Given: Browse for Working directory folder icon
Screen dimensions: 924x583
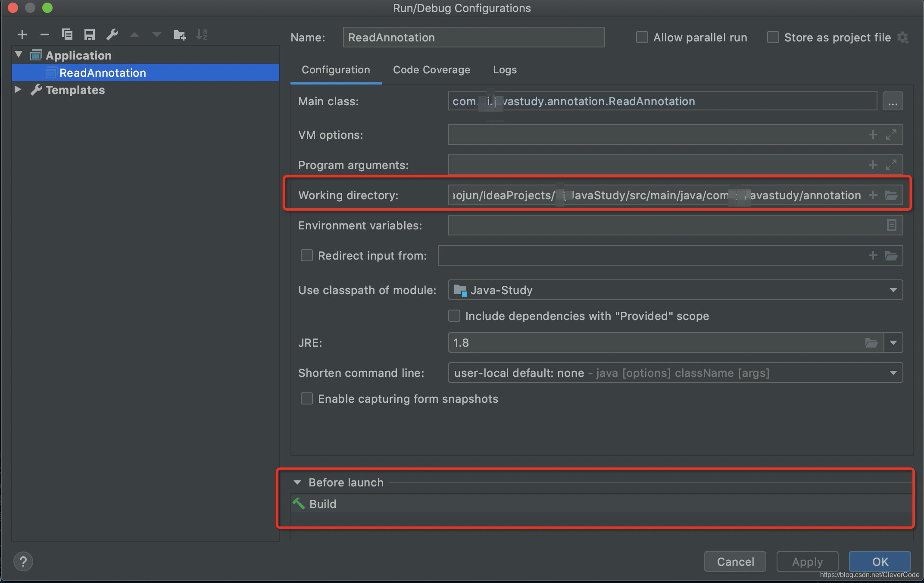Looking at the screenshot, I should click(x=891, y=195).
